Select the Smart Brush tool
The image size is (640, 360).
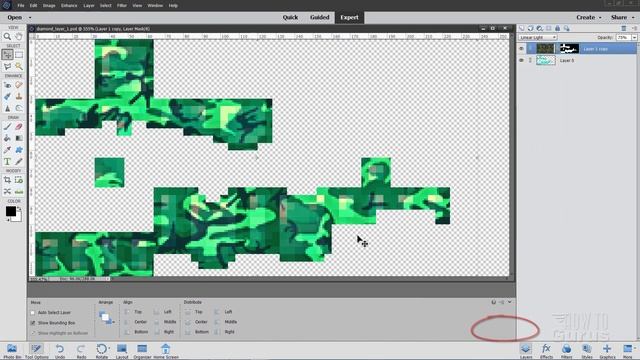[x=7, y=97]
